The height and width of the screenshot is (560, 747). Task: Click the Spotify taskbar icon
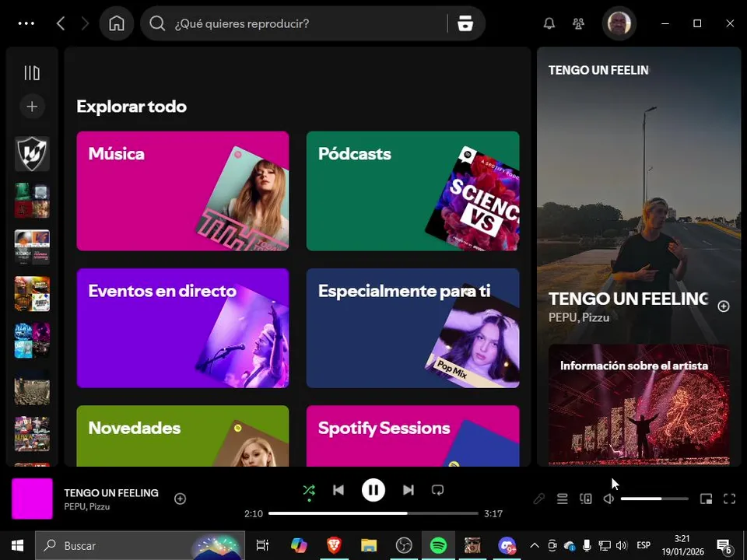coord(438,546)
